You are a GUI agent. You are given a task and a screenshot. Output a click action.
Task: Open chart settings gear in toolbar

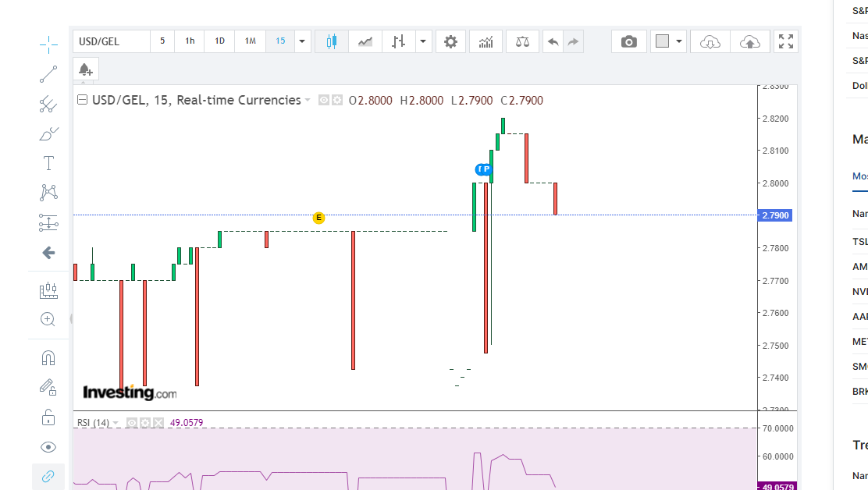(x=450, y=41)
